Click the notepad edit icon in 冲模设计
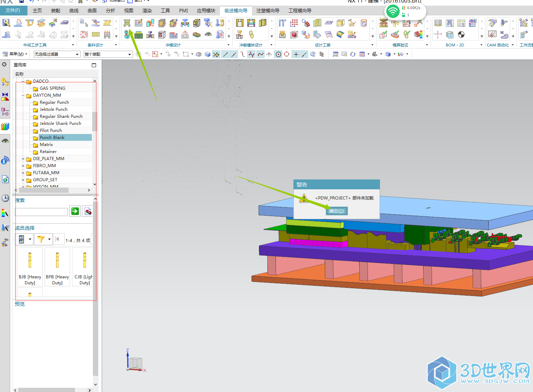Screen dimensions: 533x392 pos(139,23)
